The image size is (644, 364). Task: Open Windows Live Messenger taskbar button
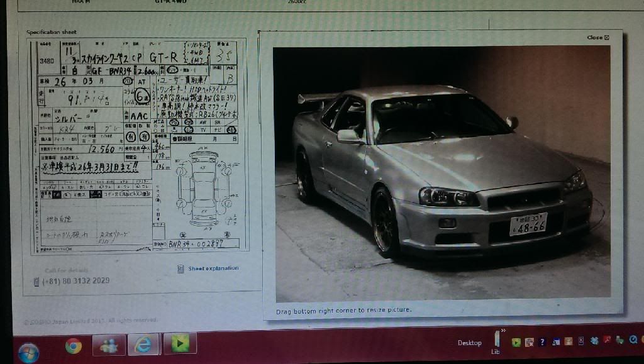click(x=109, y=345)
